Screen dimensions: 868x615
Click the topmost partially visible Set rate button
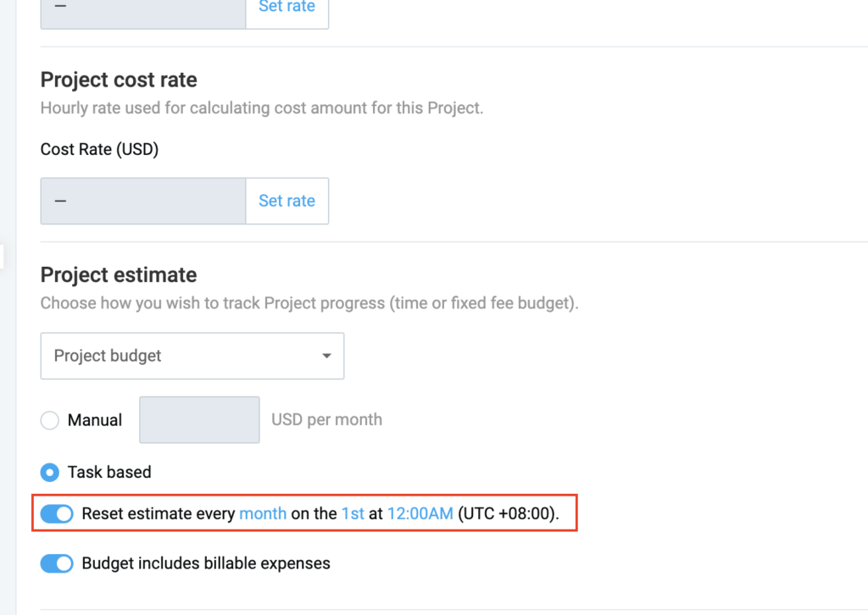287,8
